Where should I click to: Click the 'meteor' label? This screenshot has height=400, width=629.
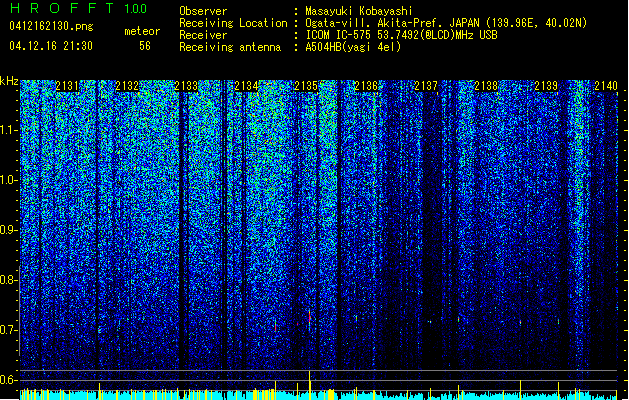point(142,31)
